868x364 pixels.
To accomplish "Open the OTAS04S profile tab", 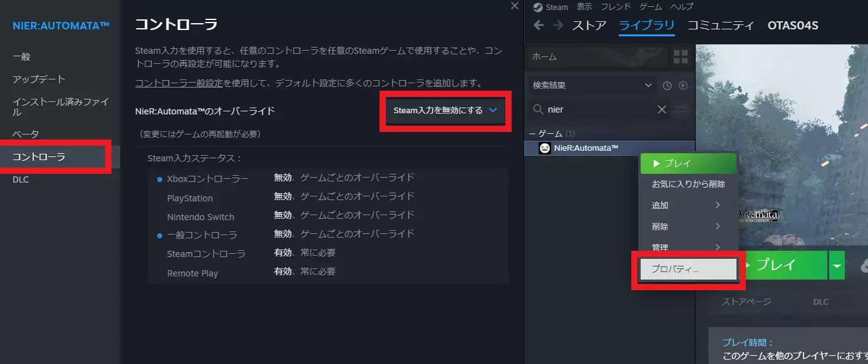I will 793,26.
